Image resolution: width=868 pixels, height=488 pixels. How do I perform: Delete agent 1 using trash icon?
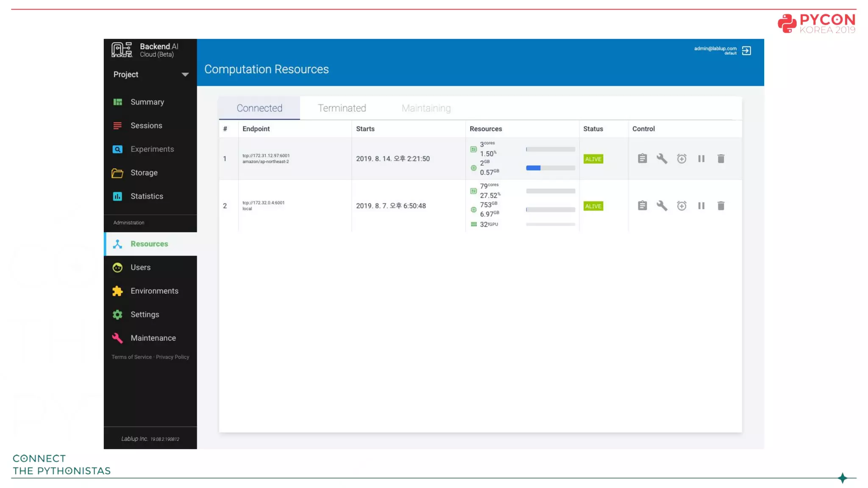(x=721, y=159)
